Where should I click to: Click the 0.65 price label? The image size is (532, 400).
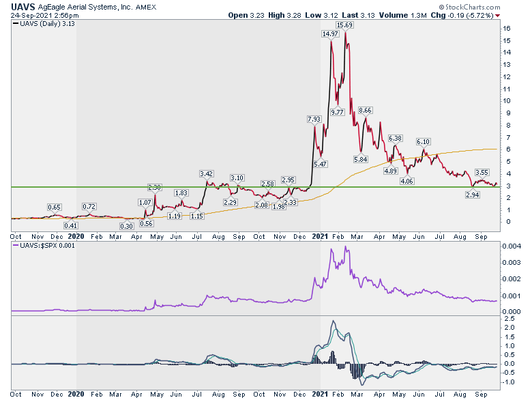(54, 207)
